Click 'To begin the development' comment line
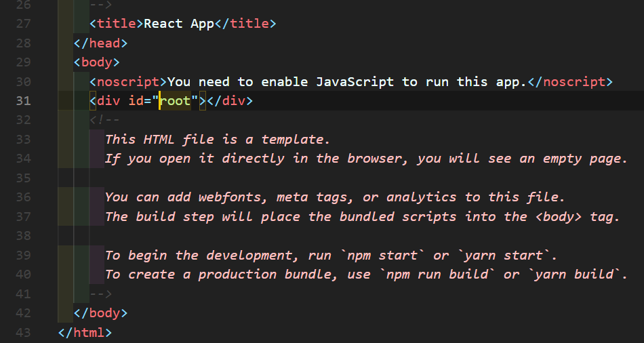644x343 pixels. (331, 256)
